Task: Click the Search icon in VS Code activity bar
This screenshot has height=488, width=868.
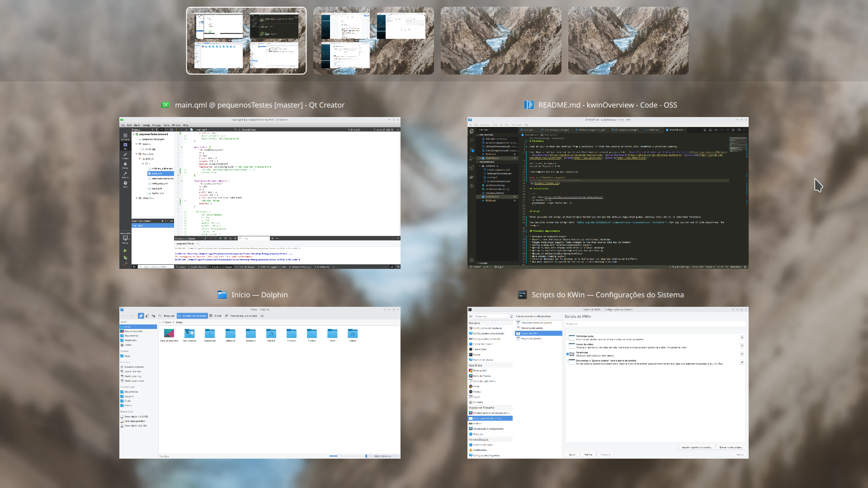Action: [x=472, y=140]
